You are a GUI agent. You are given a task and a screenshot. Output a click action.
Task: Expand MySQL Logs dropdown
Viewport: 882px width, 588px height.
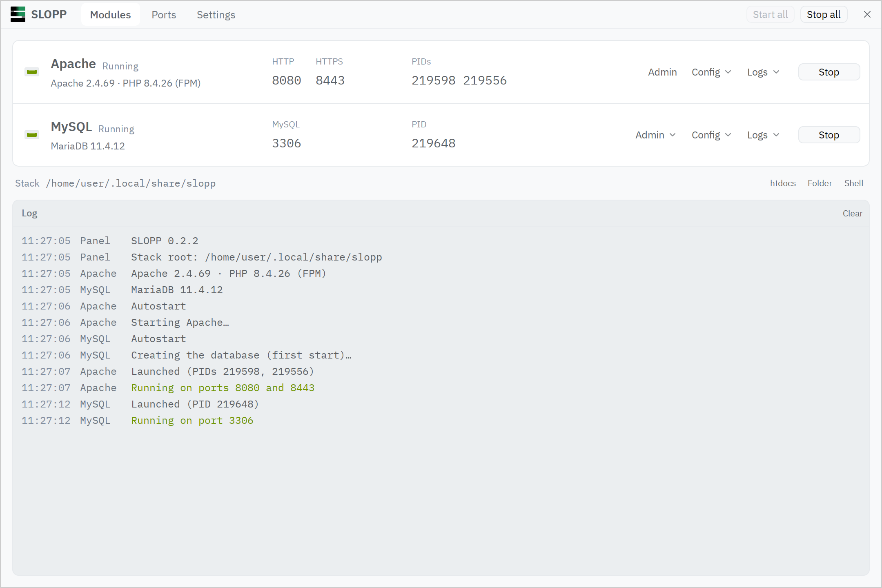(x=763, y=135)
